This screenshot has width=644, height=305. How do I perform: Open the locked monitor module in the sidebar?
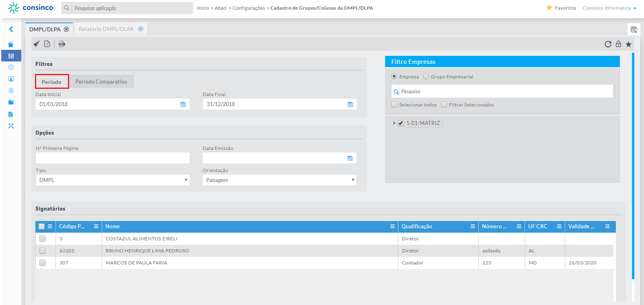pos(11,79)
